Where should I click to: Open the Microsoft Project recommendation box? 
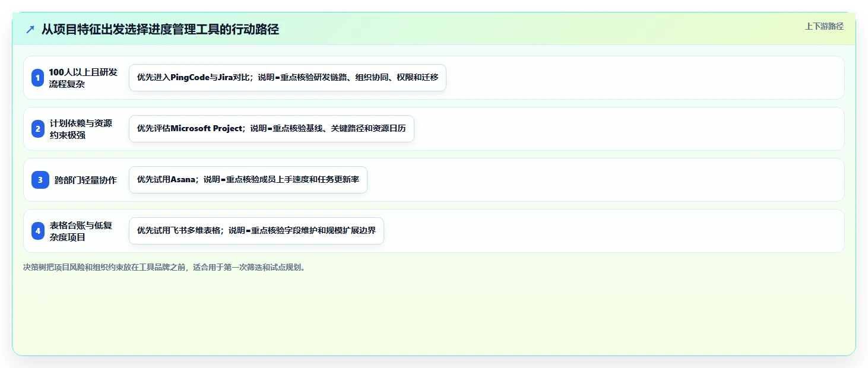[x=271, y=129]
